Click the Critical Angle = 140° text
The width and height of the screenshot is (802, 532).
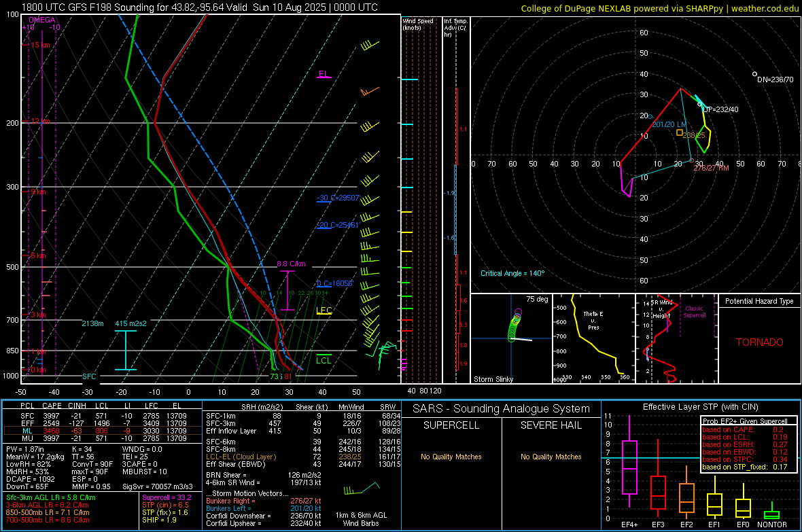coord(512,273)
